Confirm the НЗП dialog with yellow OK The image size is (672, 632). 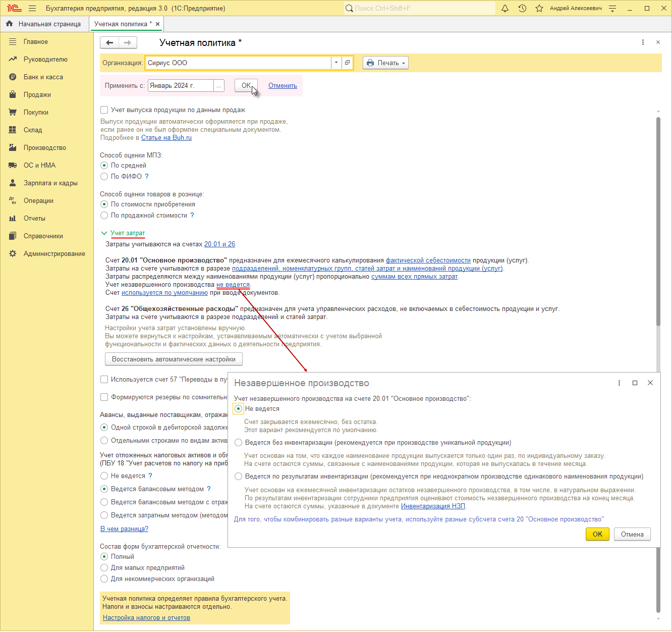pyautogui.click(x=597, y=534)
